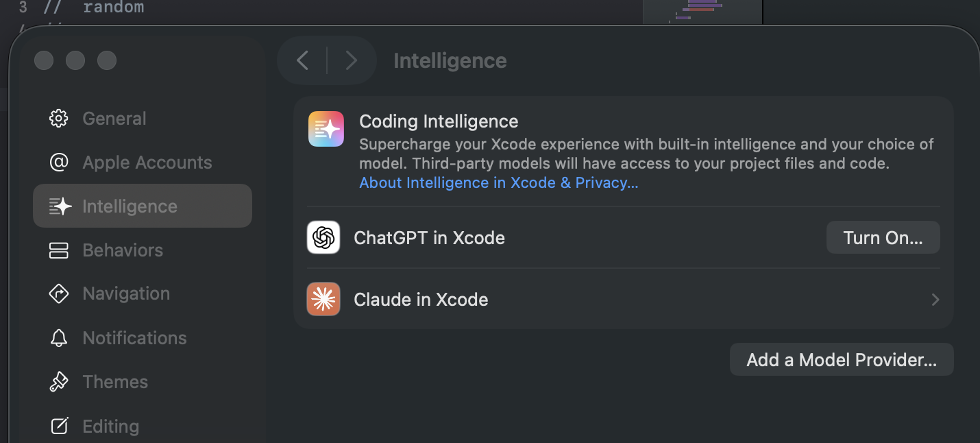
Task: Turn on ChatGPT in Xcode
Action: [x=883, y=237]
